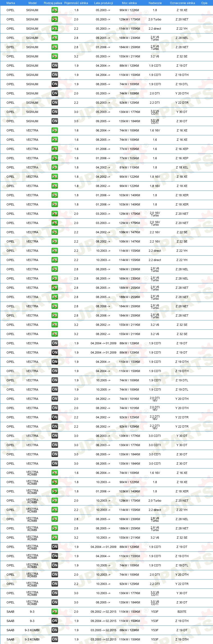Click ON icon for Vectra Kombi Z 19 DT
The height and width of the screenshot is (644, 213).
(54, 547)
